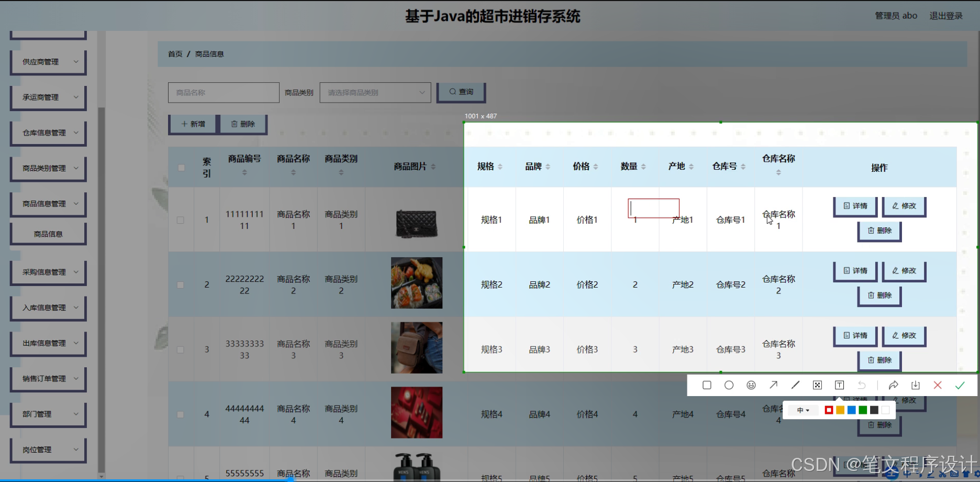Click the 退出登录 link
The width and height of the screenshot is (980, 482).
(x=945, y=15)
